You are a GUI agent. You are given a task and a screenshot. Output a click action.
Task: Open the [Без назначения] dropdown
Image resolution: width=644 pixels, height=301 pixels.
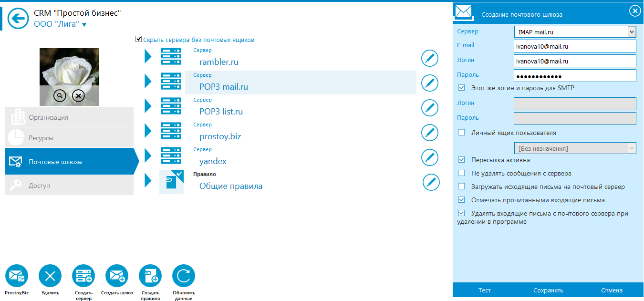click(x=575, y=148)
